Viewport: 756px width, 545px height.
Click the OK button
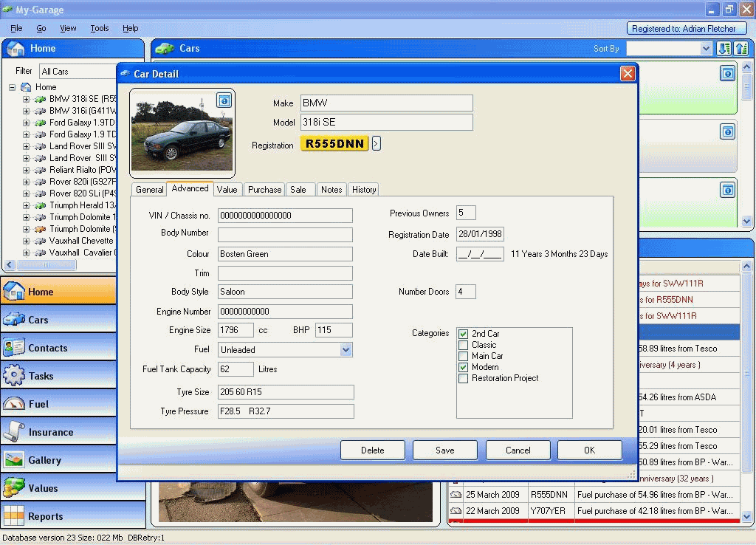tap(590, 450)
